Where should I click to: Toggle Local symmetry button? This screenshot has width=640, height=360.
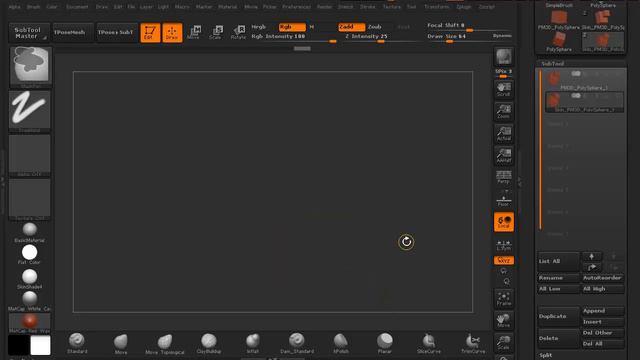click(504, 222)
